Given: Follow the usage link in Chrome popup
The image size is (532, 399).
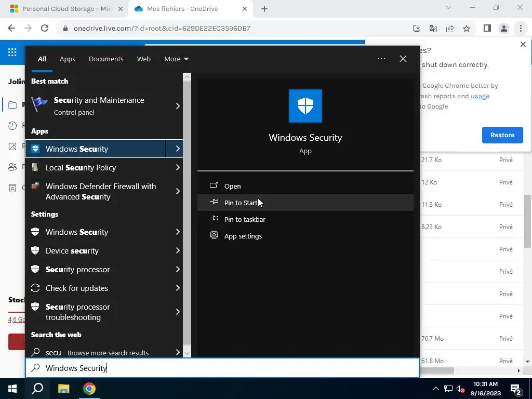Looking at the screenshot, I should coord(480,96).
